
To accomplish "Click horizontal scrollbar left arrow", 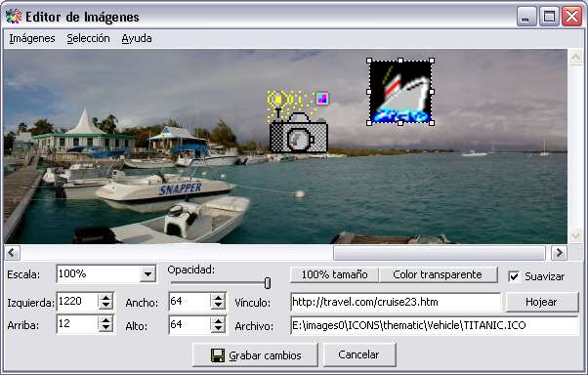I will (x=12, y=253).
